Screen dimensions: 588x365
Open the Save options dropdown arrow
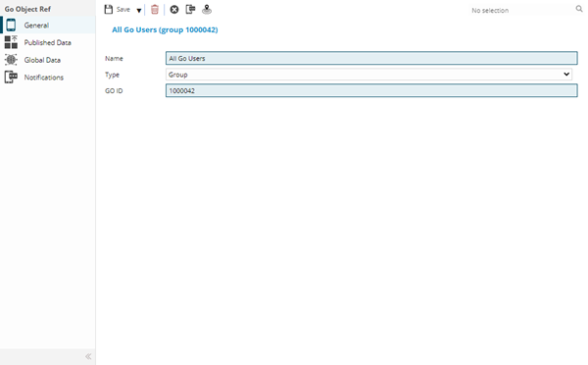139,10
